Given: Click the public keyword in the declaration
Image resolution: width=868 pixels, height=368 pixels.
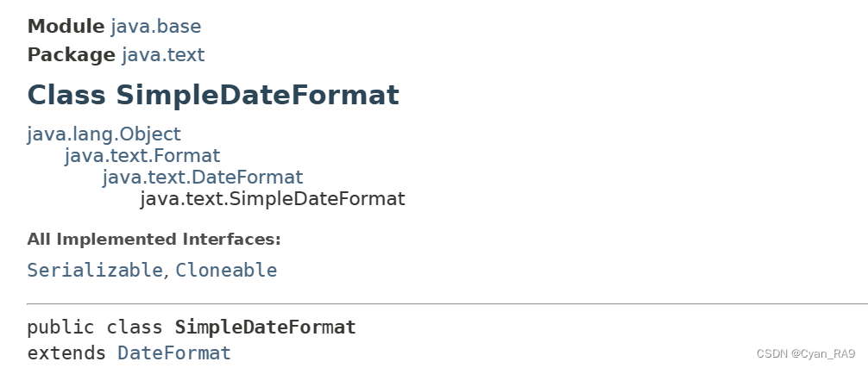Looking at the screenshot, I should 60,327.
